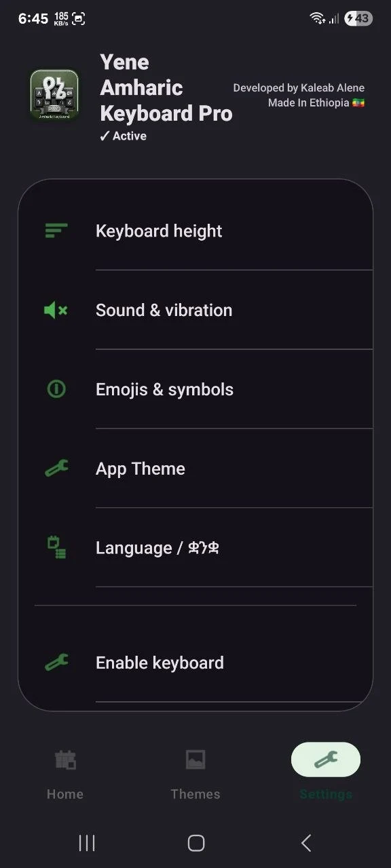
Task: Select the Enable keyboard option
Action: pyautogui.click(x=195, y=663)
